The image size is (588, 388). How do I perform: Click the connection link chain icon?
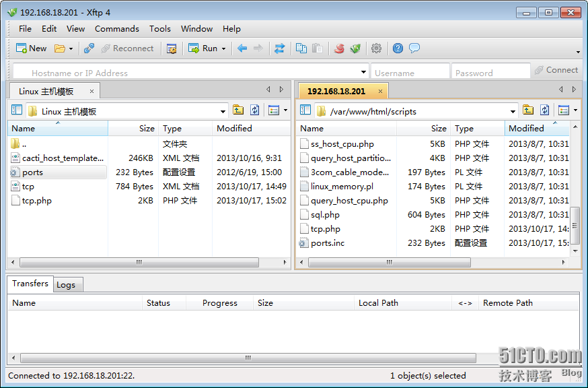(x=89, y=48)
